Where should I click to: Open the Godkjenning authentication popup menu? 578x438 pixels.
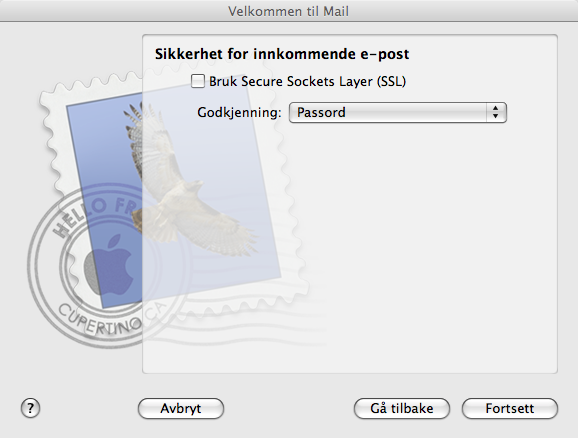pyautogui.click(x=398, y=112)
